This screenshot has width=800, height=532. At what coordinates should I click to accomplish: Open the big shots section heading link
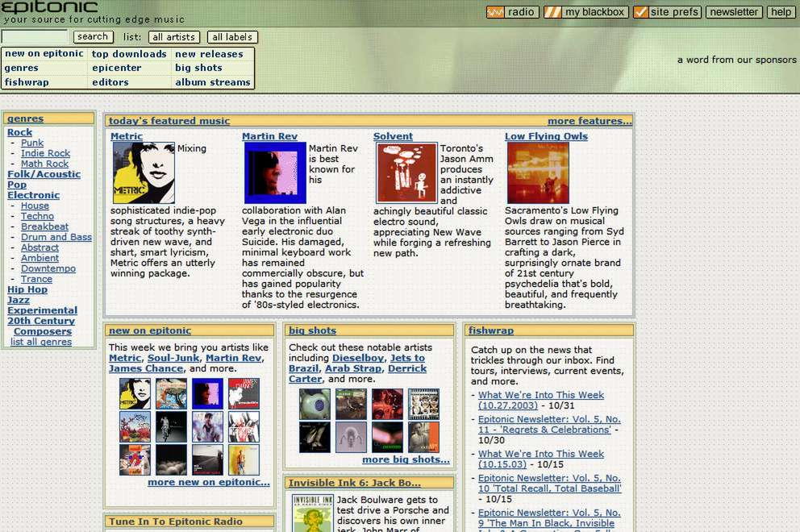[312, 330]
